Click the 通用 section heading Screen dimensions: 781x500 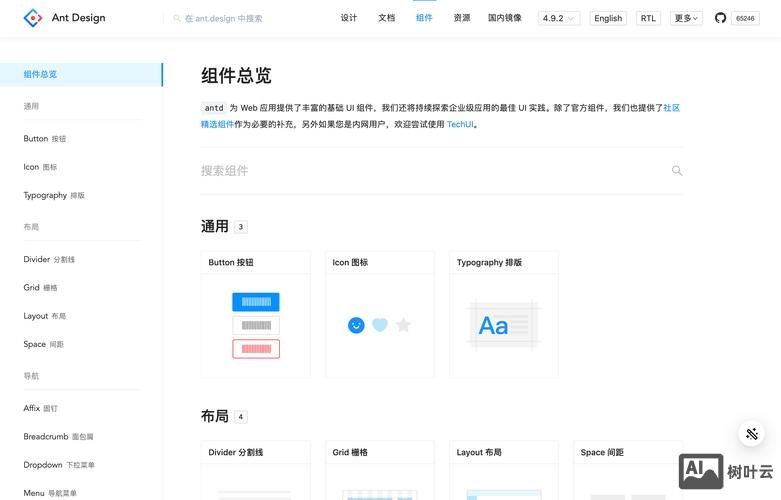coord(215,227)
